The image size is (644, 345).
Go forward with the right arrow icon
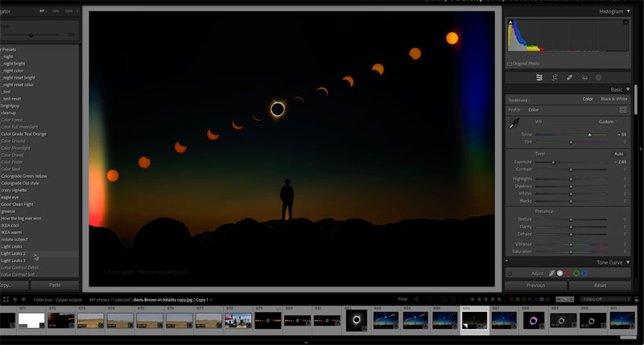tap(23, 299)
